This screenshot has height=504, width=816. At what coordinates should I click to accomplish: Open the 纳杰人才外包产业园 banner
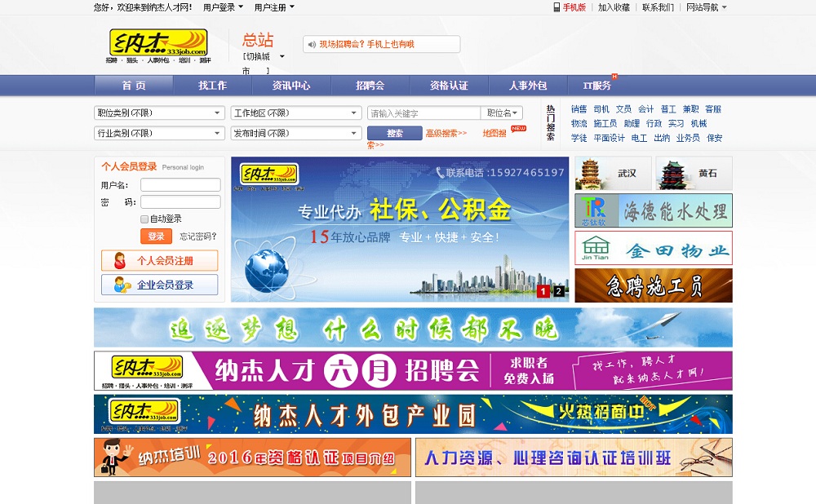click(x=413, y=414)
